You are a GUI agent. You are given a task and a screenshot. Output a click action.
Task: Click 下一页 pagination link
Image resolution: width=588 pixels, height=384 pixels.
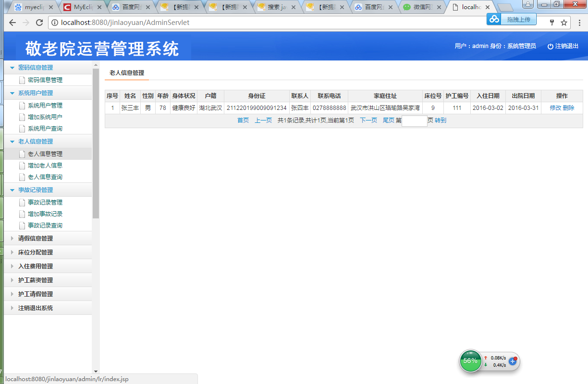tap(368, 120)
